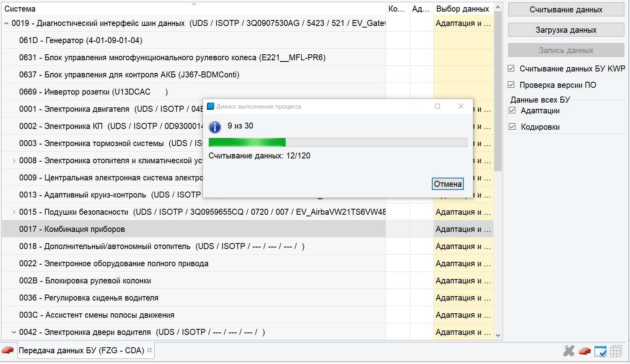Select row '061D - Генератор'
This screenshot has height=364, width=630.
pos(194,40)
